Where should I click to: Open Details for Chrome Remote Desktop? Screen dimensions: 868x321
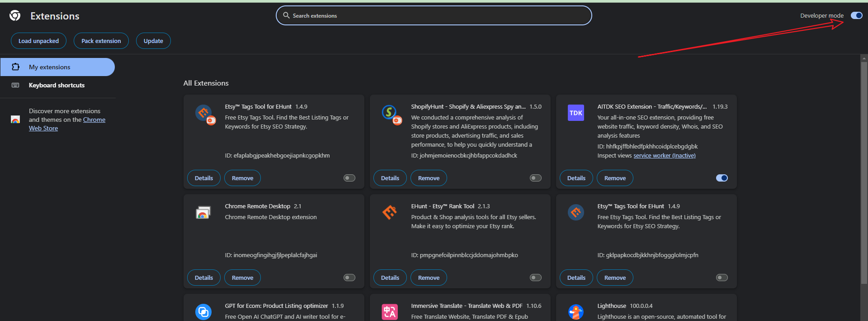coord(204,278)
